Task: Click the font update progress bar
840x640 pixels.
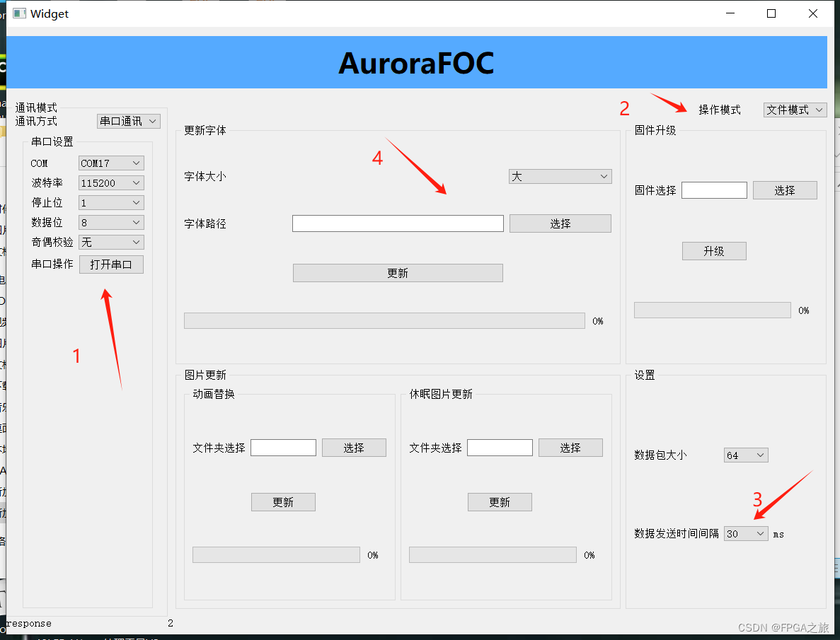Action: tap(385, 321)
